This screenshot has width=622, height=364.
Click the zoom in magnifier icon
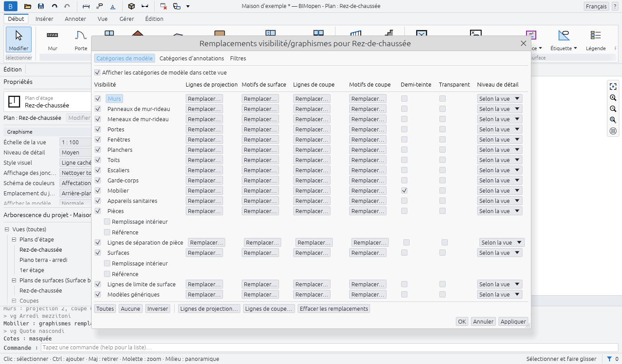coord(613,98)
